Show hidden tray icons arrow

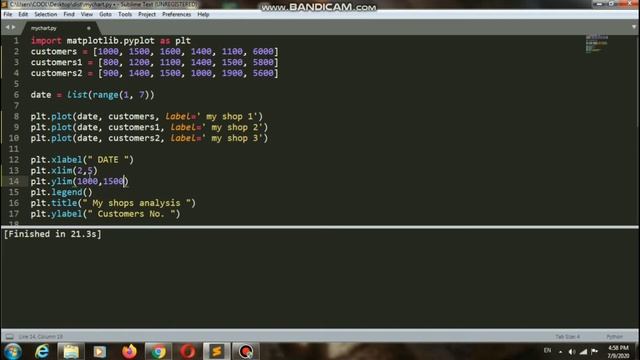560,352
